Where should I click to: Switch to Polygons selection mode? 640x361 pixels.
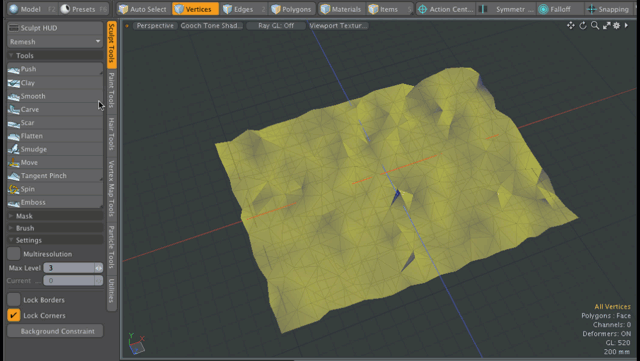coord(291,9)
